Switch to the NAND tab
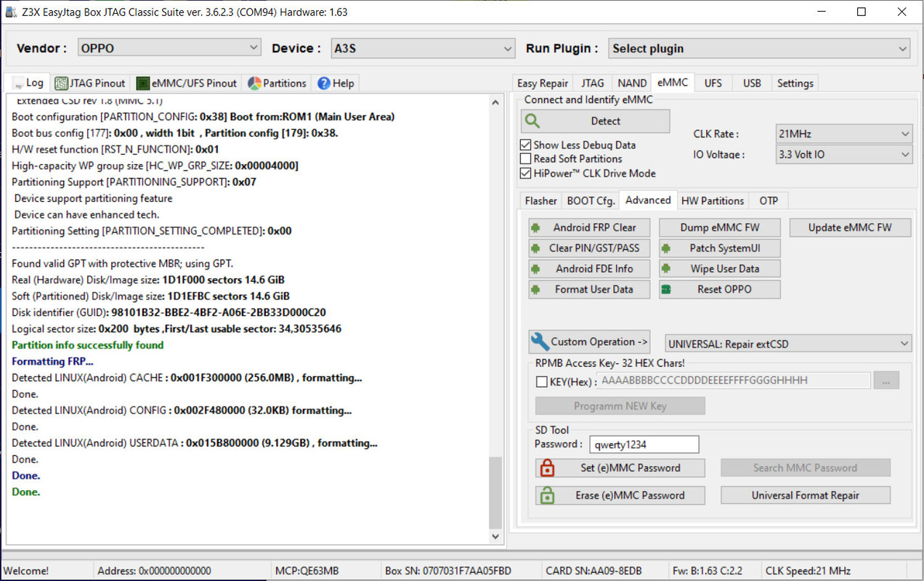This screenshot has width=924, height=581. tap(632, 84)
